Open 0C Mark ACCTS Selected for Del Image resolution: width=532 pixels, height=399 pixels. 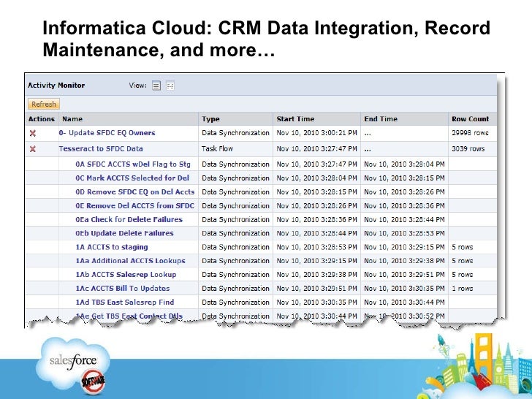click(132, 178)
